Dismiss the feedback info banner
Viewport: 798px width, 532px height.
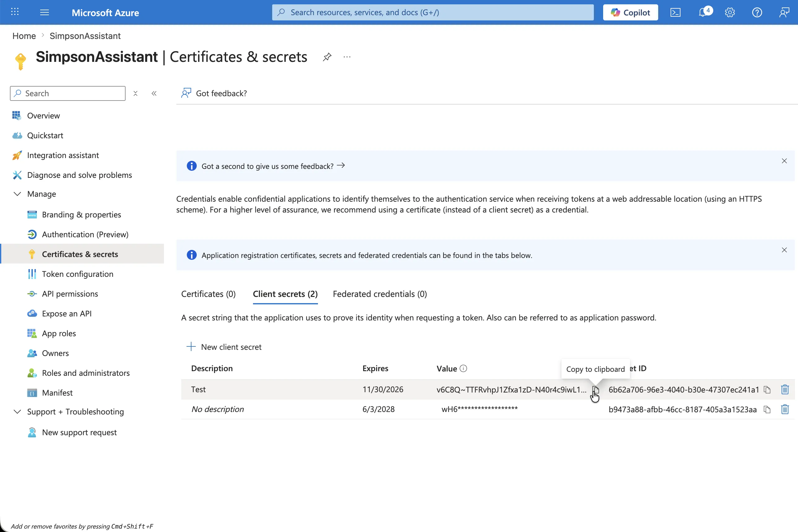click(784, 161)
